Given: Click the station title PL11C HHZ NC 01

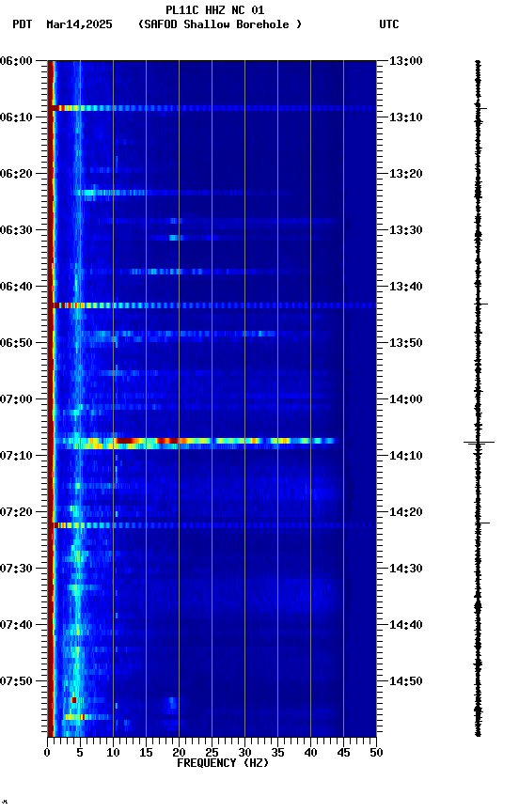Looking at the screenshot, I should [214, 10].
